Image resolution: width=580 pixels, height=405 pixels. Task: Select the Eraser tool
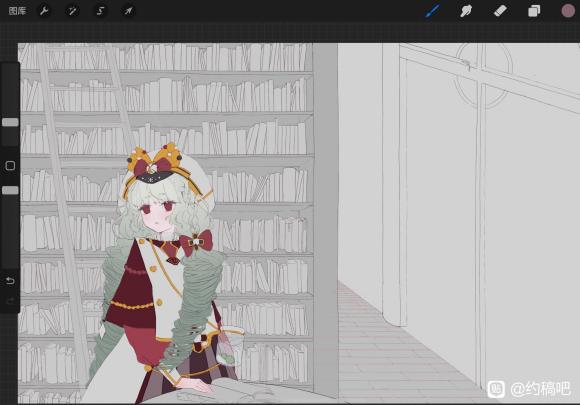tap(500, 11)
